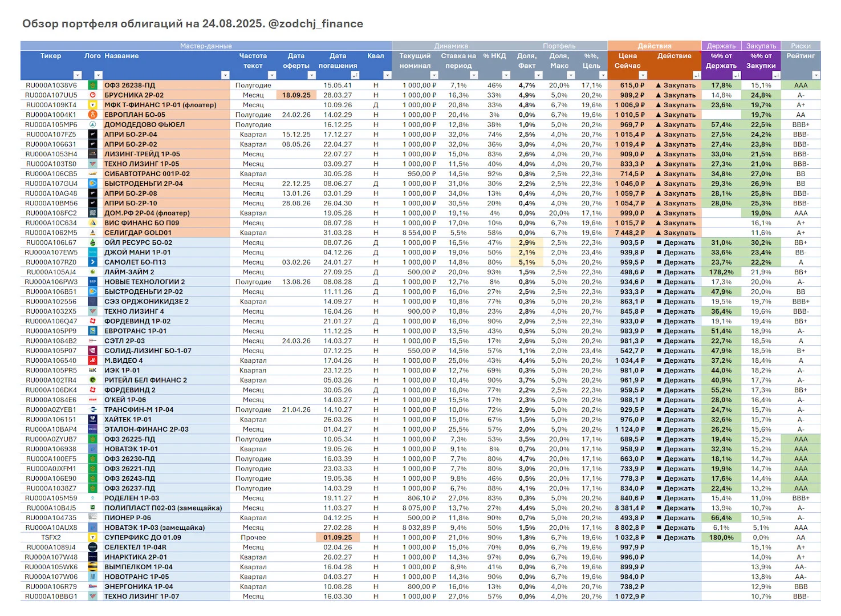Click the ВЫМПЕЛКОМ 1Р-04 striped logo
Image resolution: width=841 pixels, height=616 pixels.
pos(92,567)
